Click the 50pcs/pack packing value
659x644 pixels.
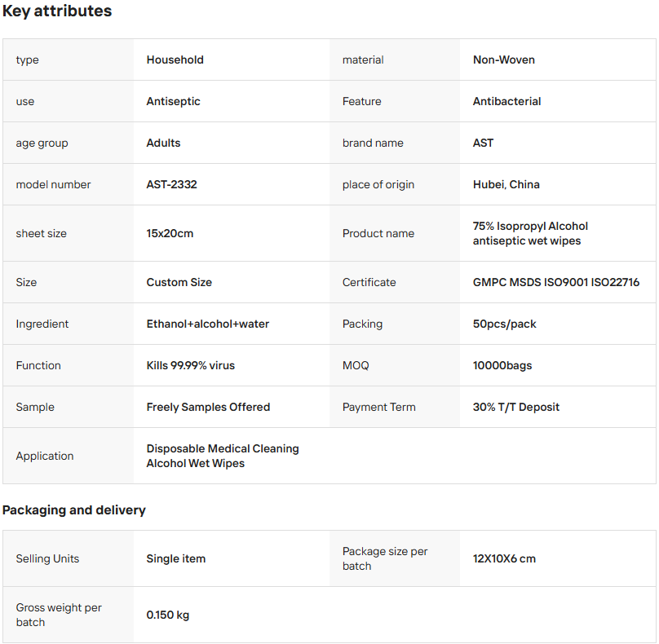click(504, 324)
